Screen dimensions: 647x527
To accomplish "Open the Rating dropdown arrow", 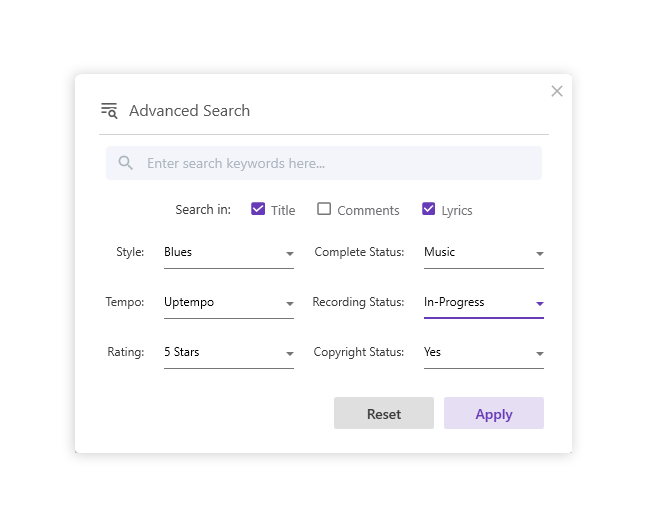I will click(x=290, y=354).
